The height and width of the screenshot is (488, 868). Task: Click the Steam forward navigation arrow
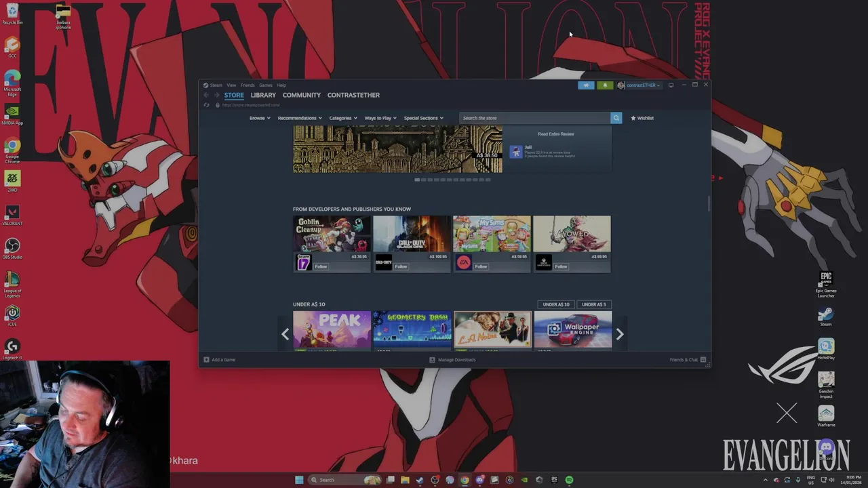[x=216, y=95]
